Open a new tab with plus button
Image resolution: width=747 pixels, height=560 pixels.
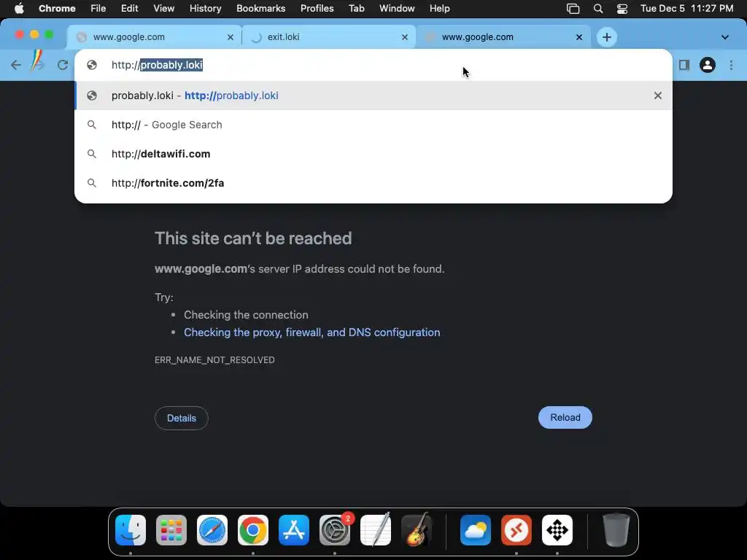606,37
